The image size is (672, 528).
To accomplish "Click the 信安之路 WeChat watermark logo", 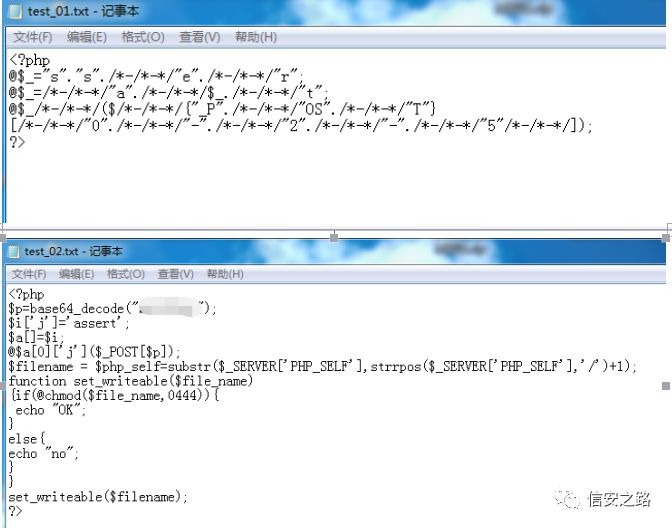I will pyautogui.click(x=602, y=499).
